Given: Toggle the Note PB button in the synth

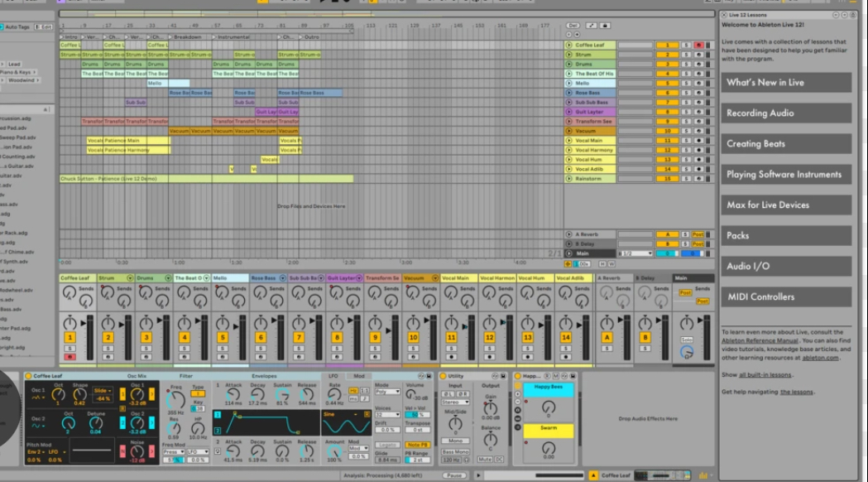Looking at the screenshot, I should 417,445.
